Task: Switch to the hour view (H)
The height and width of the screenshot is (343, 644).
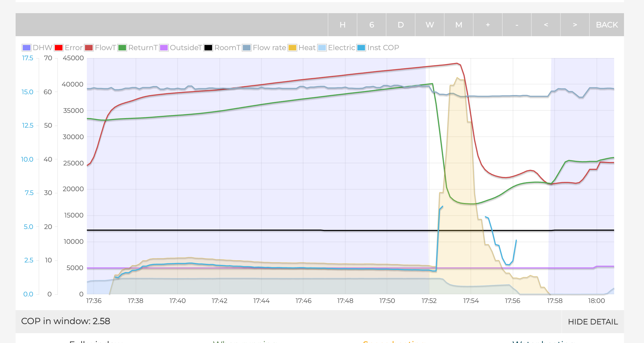Action: [342, 25]
